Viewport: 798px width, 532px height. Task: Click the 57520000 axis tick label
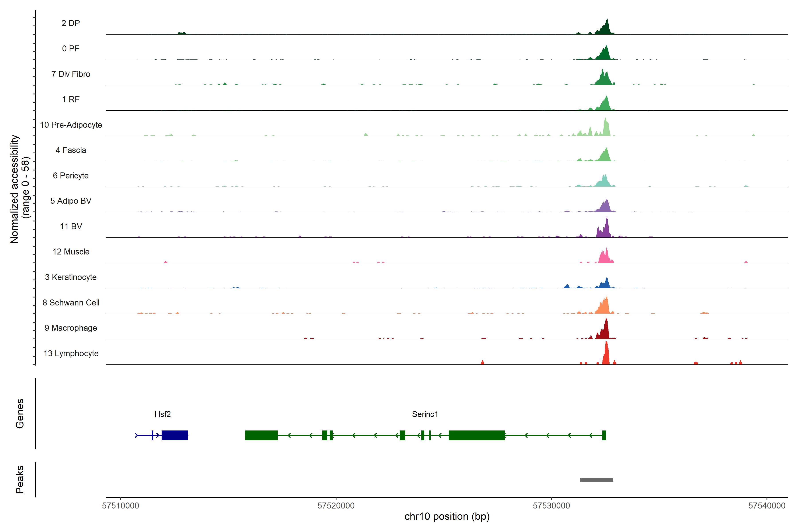(x=336, y=506)
